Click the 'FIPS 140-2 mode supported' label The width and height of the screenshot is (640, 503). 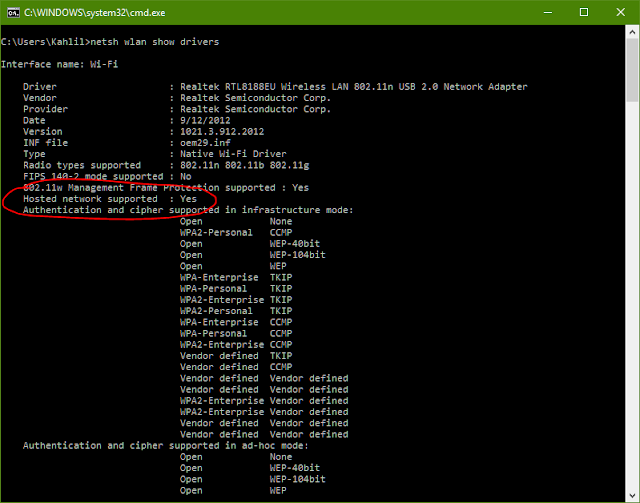tap(93, 176)
